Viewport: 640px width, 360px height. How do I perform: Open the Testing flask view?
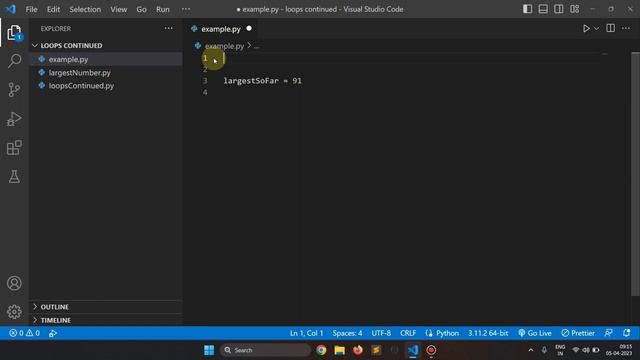14,177
